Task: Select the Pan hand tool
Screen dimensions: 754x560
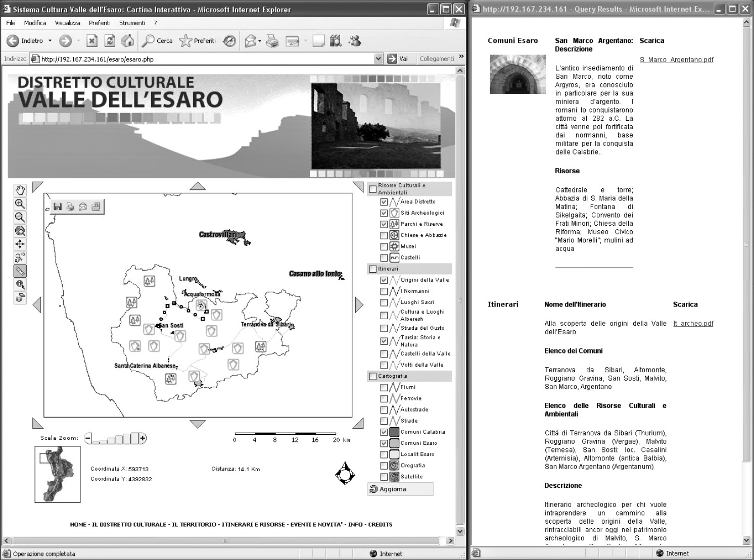Action: pos(20,190)
